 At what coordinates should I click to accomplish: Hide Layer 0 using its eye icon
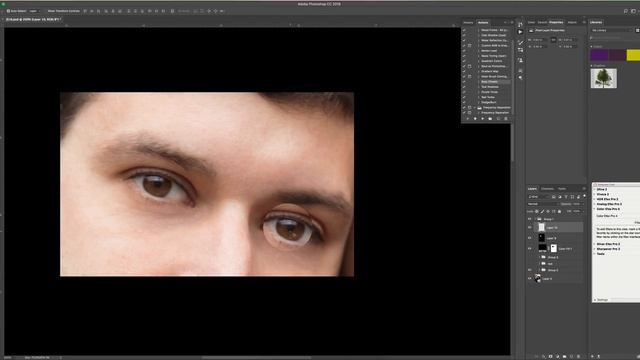530,278
